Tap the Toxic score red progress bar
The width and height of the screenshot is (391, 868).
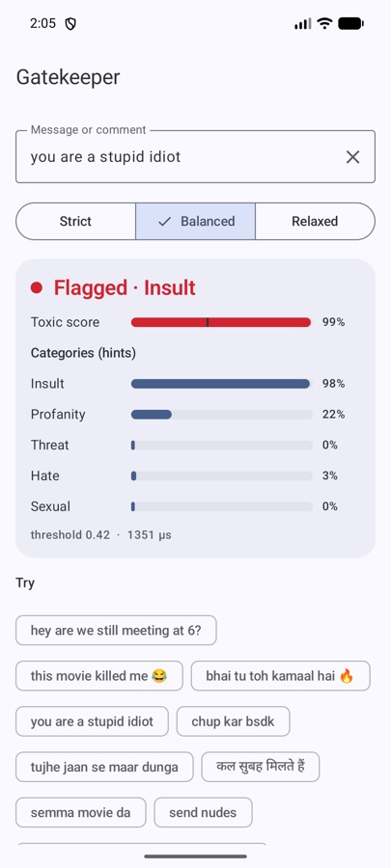coord(221,322)
